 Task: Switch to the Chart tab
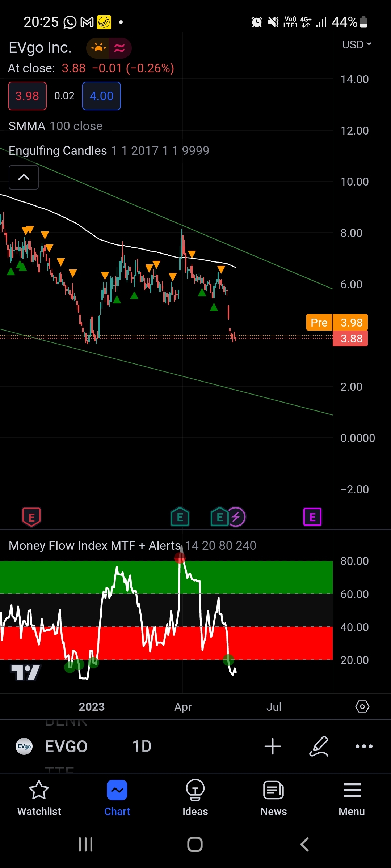pos(117,799)
